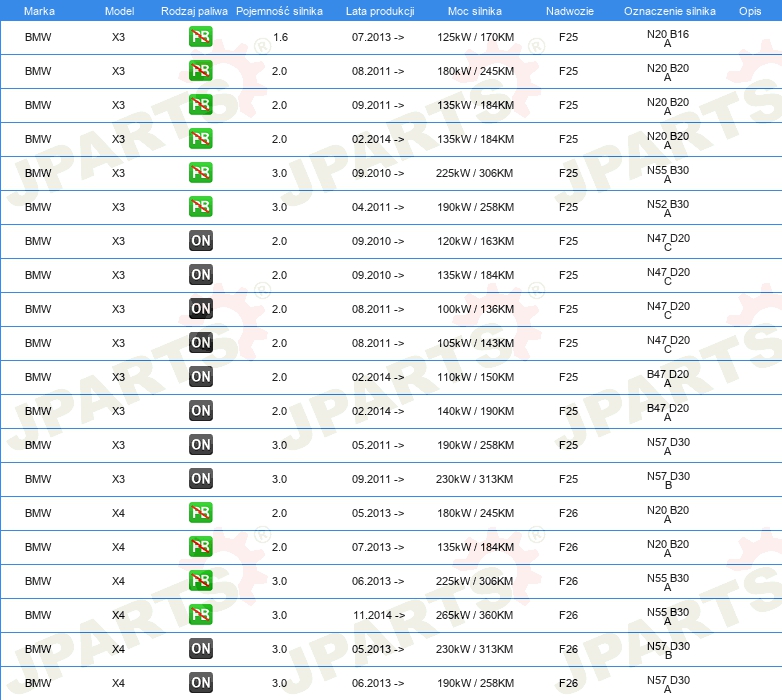The width and height of the screenshot is (782, 700).
Task: Select the PB icon in the X4 05.2013 180kW row
Action: (x=201, y=513)
